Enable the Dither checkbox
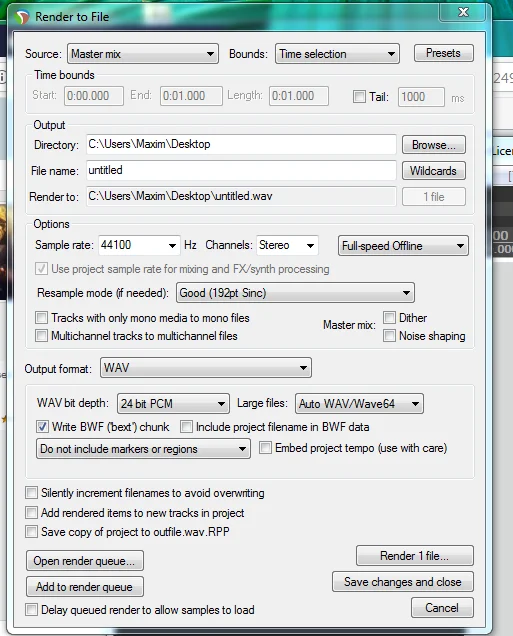 click(389, 318)
